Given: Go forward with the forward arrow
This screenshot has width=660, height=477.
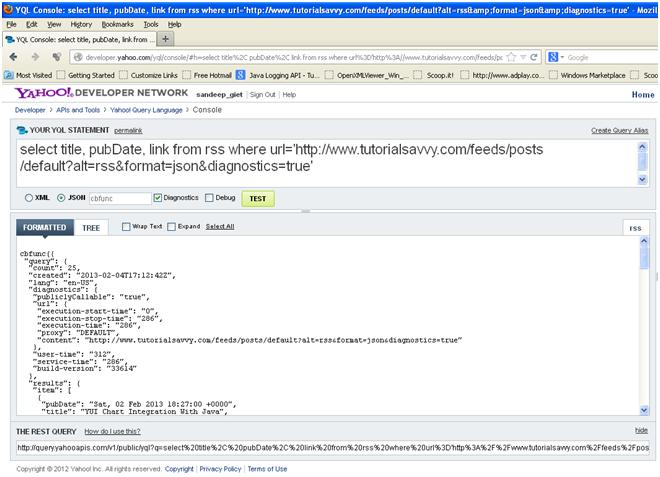Looking at the screenshot, I should coord(35,57).
